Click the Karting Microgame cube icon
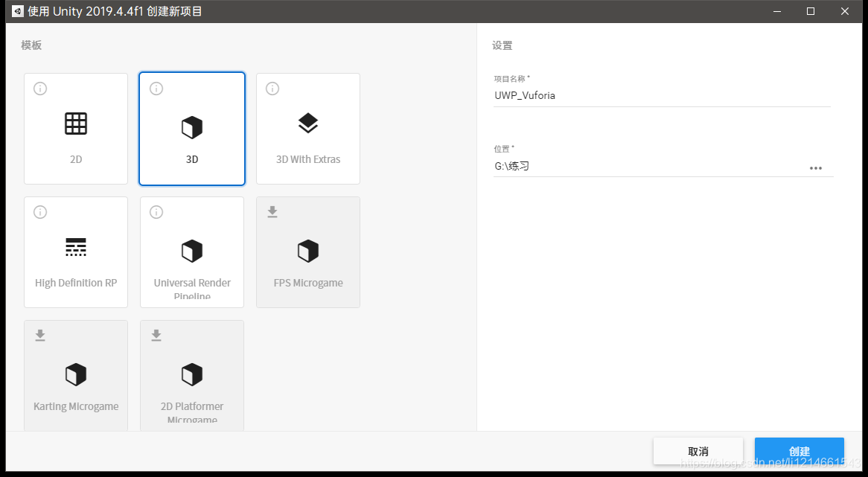 click(x=76, y=374)
